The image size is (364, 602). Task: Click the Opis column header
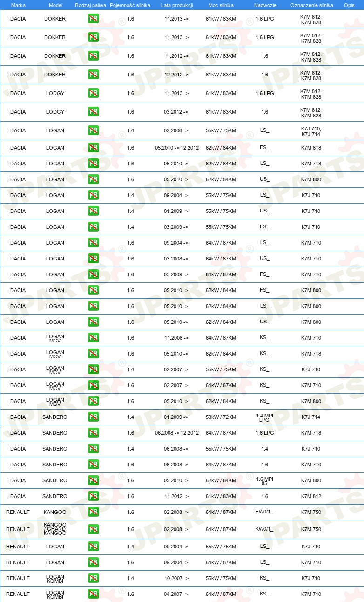(x=349, y=5)
